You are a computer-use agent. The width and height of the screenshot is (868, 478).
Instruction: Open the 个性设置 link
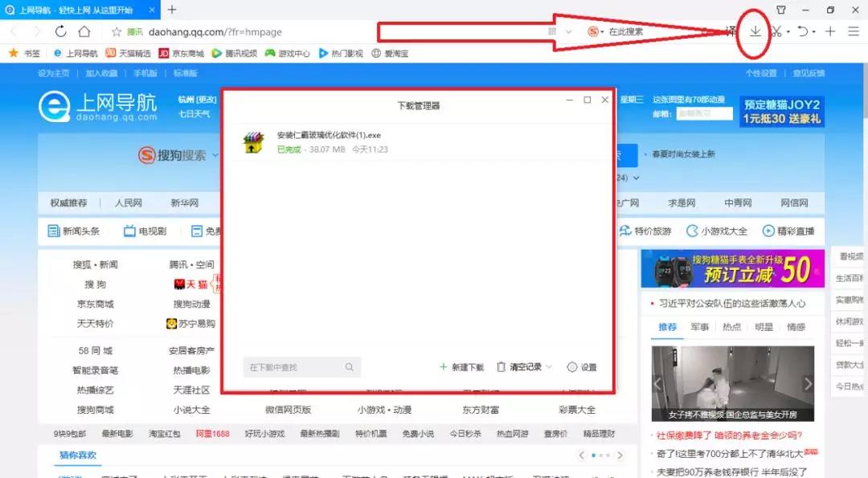click(761, 73)
